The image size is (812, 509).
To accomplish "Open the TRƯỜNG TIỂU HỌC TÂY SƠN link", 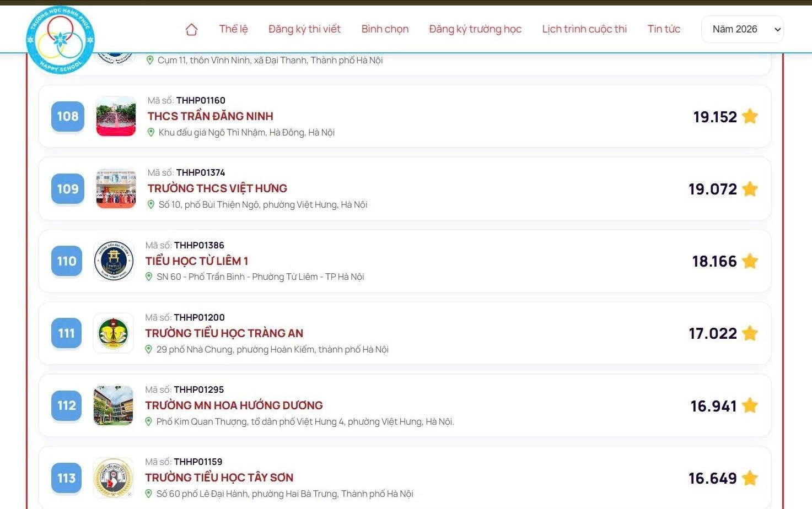I will tap(219, 478).
